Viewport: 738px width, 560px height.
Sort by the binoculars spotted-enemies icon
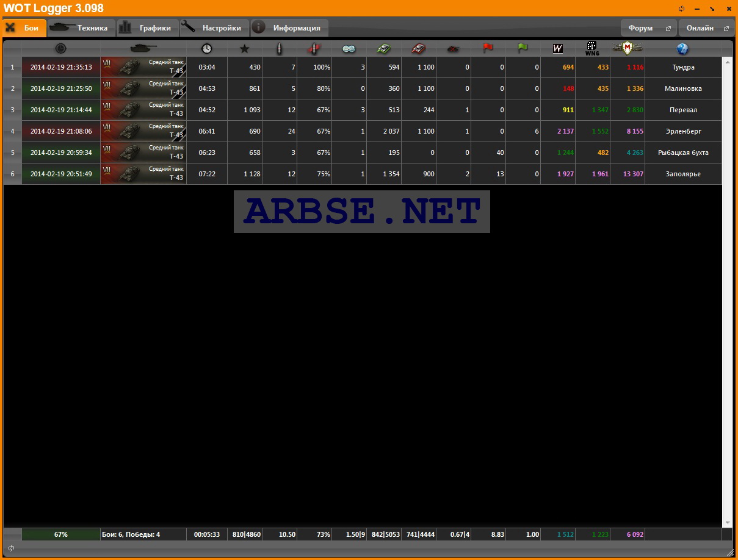click(349, 49)
